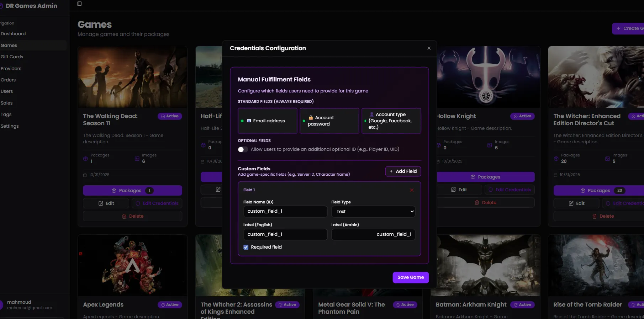Click Edit on Witcher Enhanced card
Image resolution: width=644 pixels, height=319 pixels.
pyautogui.click(x=576, y=203)
